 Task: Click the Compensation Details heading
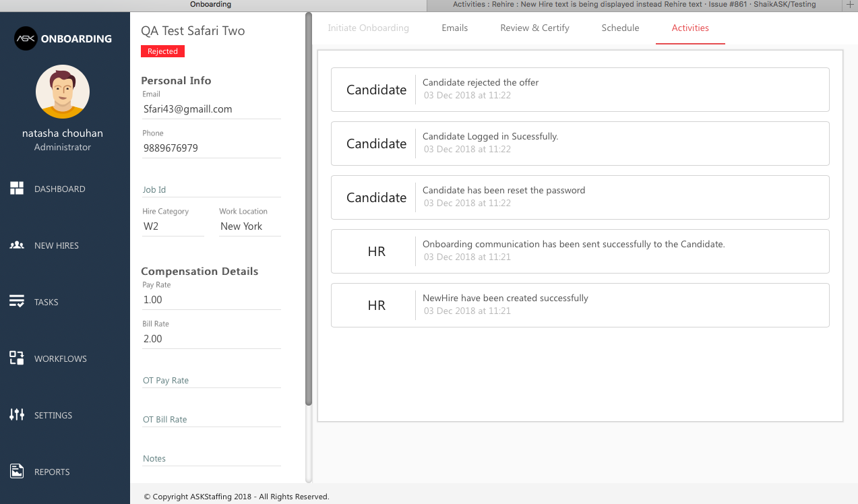tap(200, 271)
